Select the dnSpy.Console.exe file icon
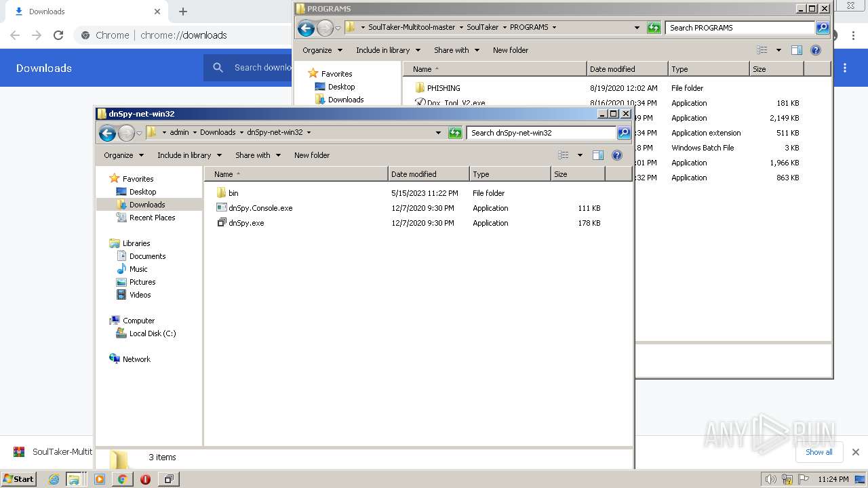 coord(222,208)
